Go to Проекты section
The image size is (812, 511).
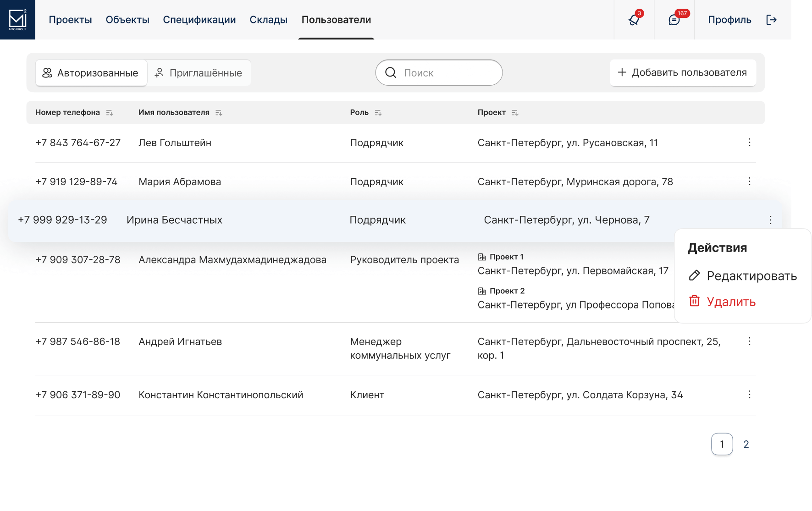point(71,20)
